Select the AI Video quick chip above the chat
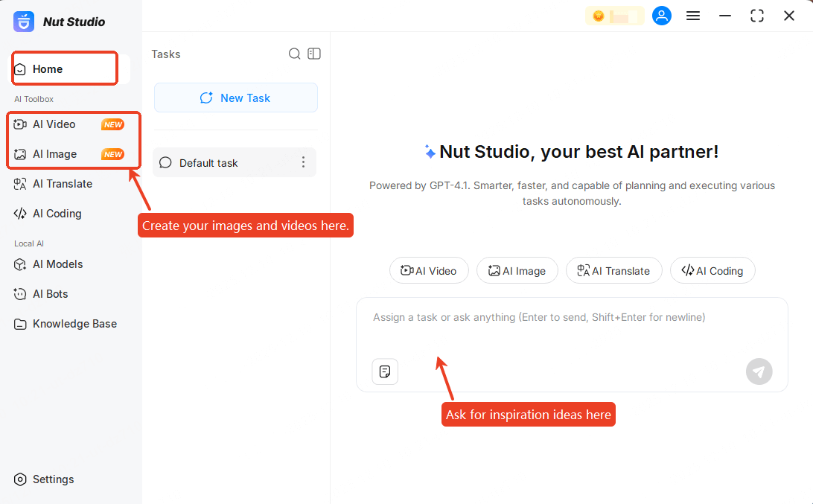The height and width of the screenshot is (504, 813). [x=429, y=270]
